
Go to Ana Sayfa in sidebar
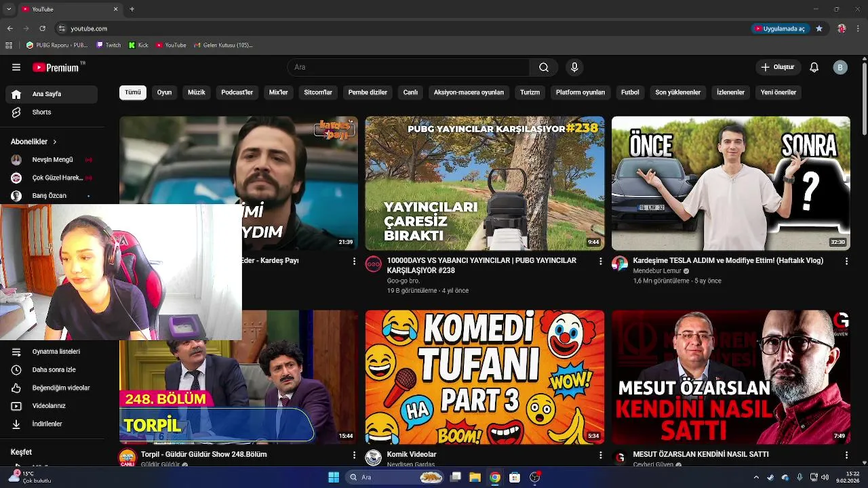[52, 94]
